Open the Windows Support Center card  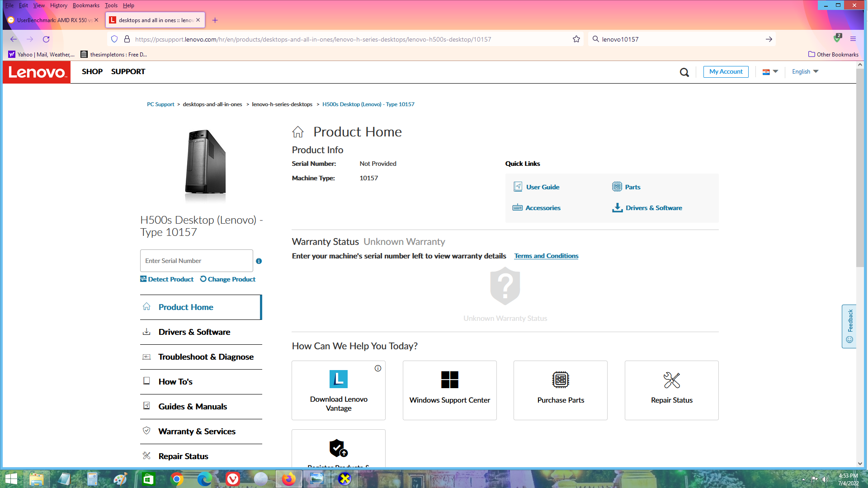(450, 390)
